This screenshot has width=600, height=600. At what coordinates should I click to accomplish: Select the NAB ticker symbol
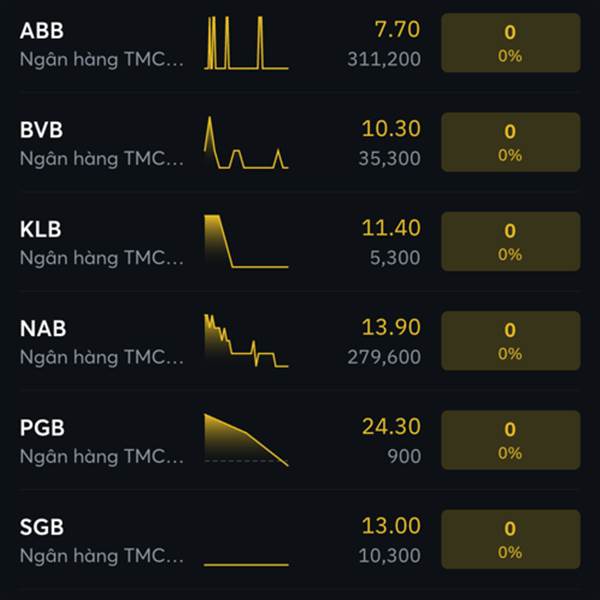[43, 329]
